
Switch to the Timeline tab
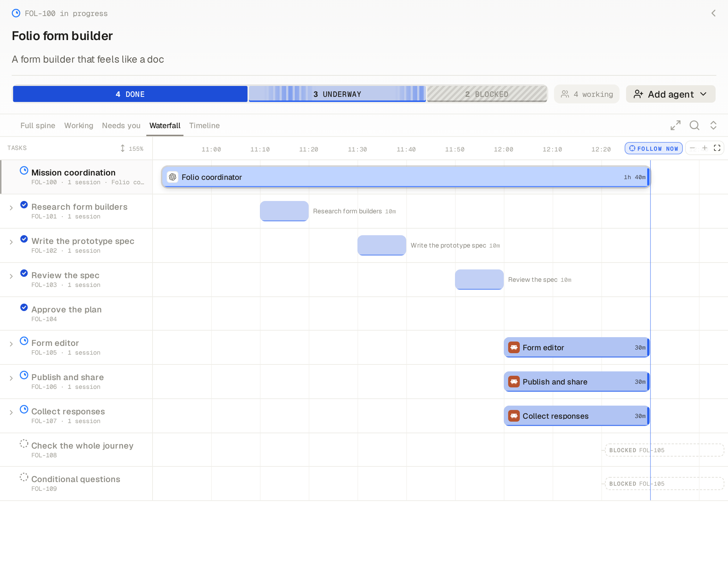pos(204,126)
